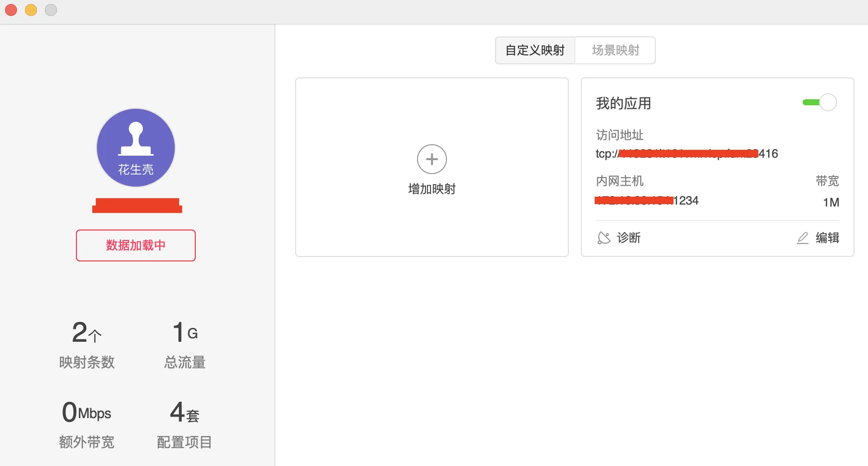Click the diagnose satellite dish icon
The image size is (868, 466).
[x=604, y=238]
